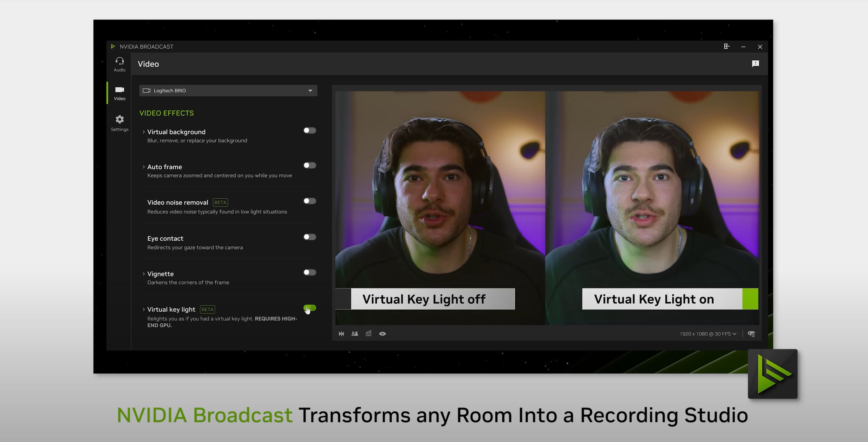868x442 pixels.
Task: Click the Virtual Key Light off preview
Action: [x=440, y=208]
